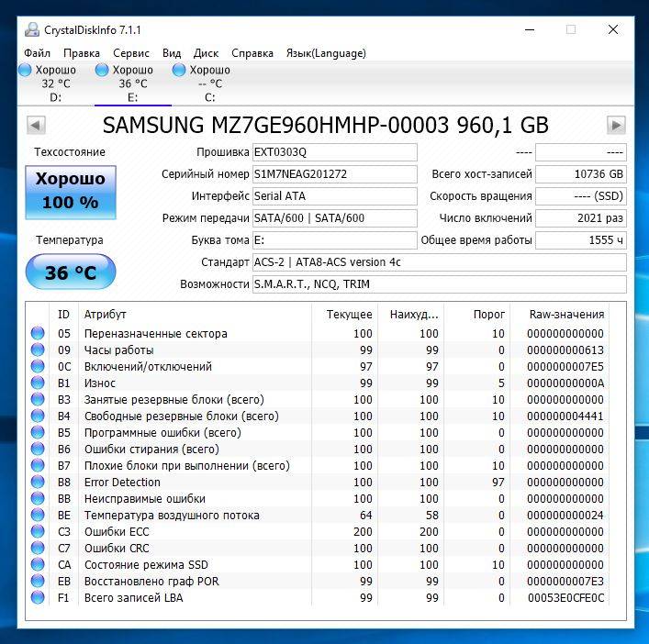Click the power on hours value 1555 ч
The image size is (649, 644).
pyautogui.click(x=581, y=240)
